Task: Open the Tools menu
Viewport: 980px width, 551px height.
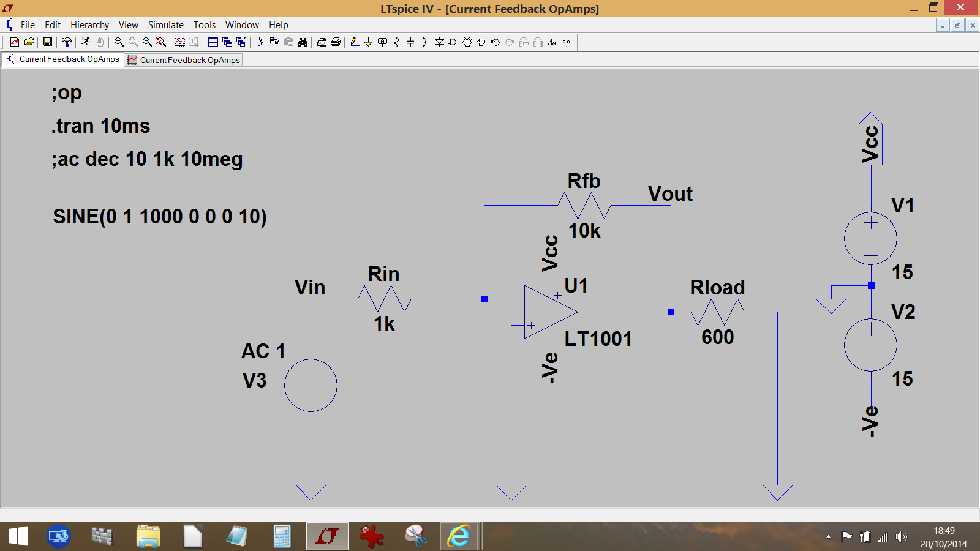Action: coord(205,25)
